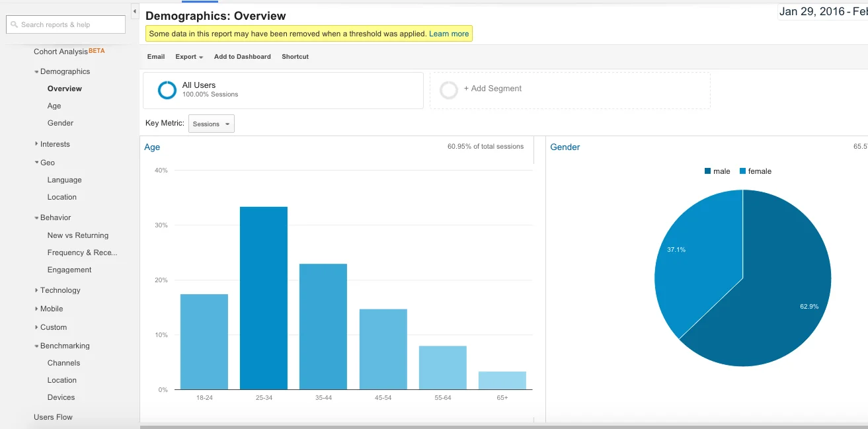Screen dimensions: 868x429
Task: Open the Export dropdown menu
Action: [x=189, y=57]
